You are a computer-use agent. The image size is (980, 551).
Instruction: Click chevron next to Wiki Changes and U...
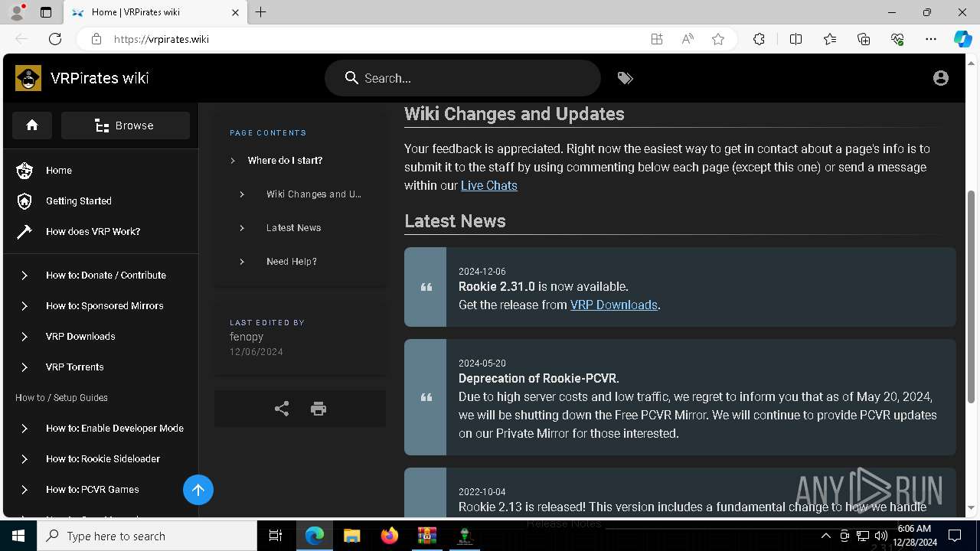click(x=242, y=194)
